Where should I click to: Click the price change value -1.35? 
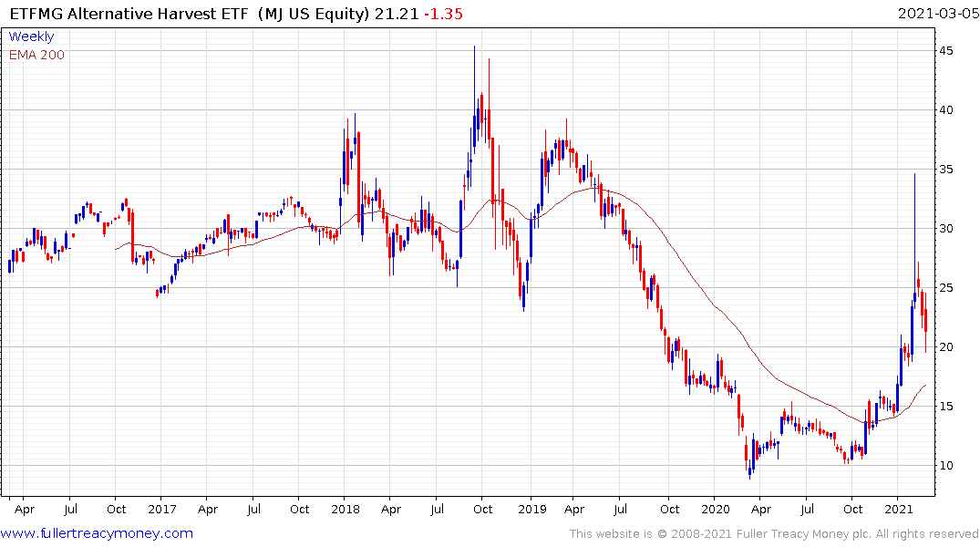[443, 14]
